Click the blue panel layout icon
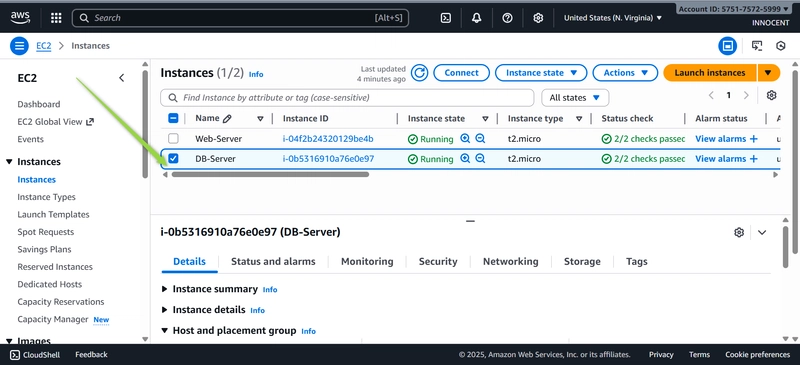 point(728,46)
